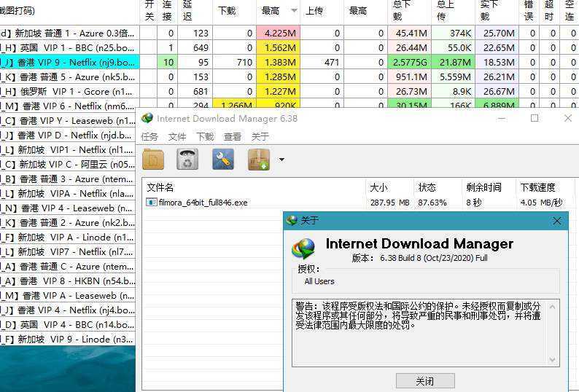The image size is (579, 392).
Task: Click the 延迟 column header in the server table
Action: pyautogui.click(x=195, y=11)
